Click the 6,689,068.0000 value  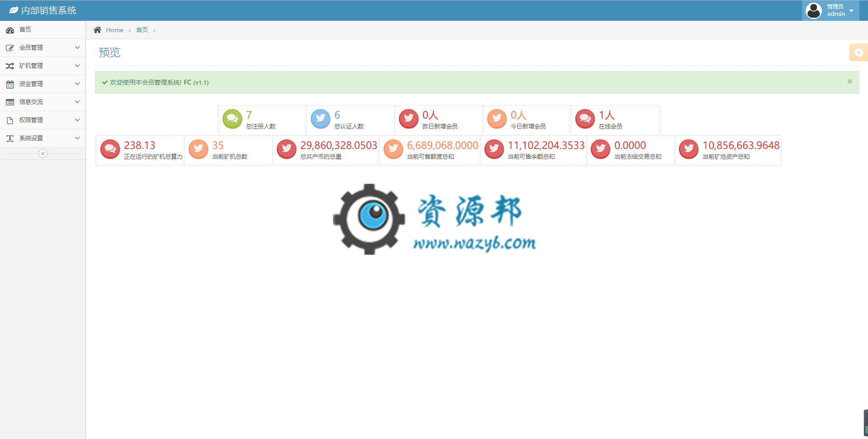(x=442, y=145)
